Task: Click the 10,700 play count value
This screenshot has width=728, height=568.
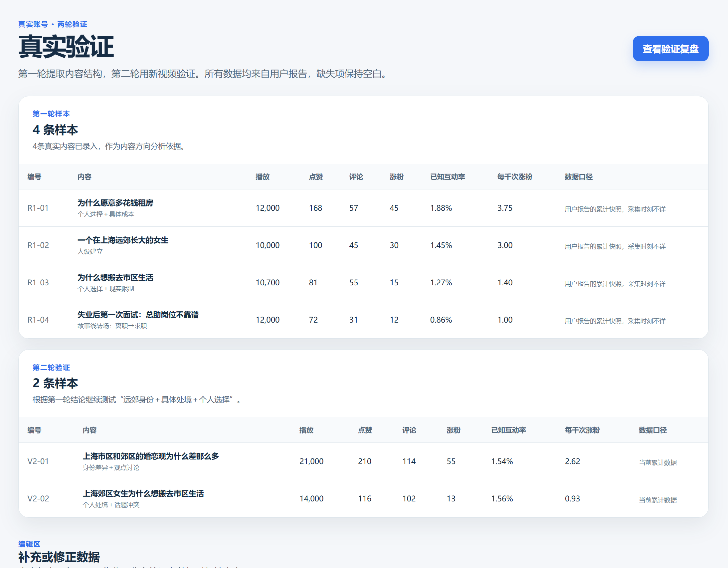Action: point(268,283)
